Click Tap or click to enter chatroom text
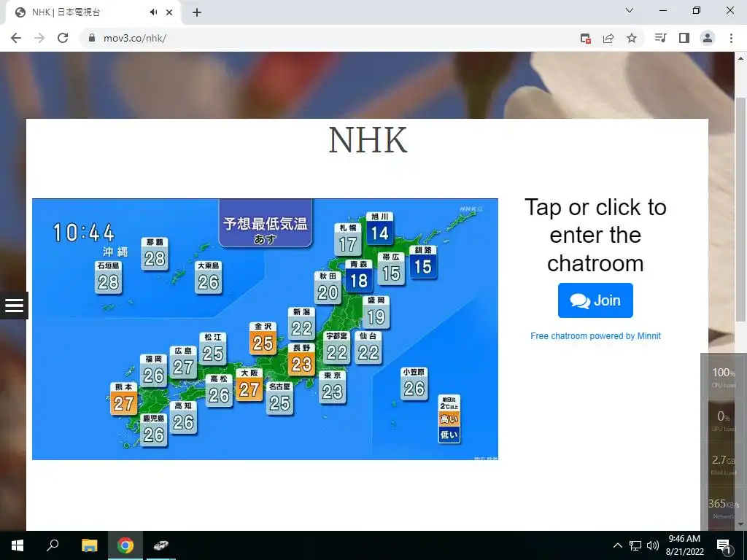Screen dimensions: 747x560 tap(595, 236)
